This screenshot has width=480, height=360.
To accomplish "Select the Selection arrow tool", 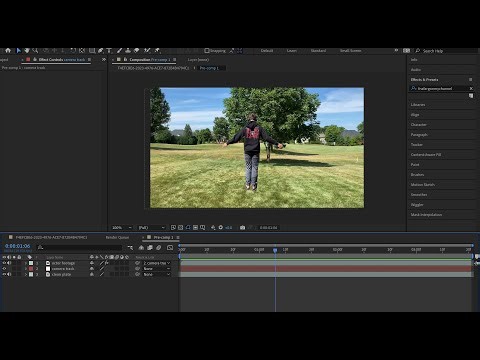I will click(x=19, y=50).
